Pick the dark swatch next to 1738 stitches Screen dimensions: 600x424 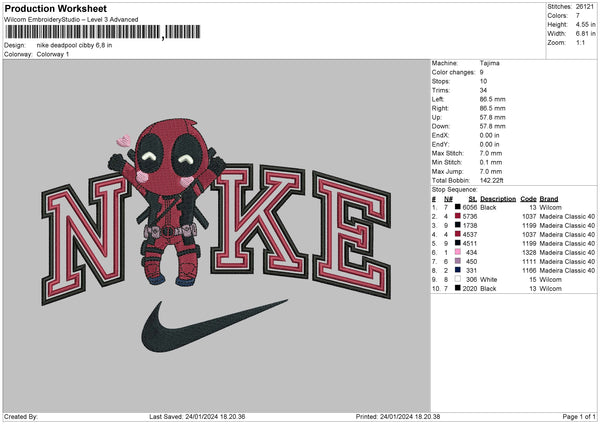(x=457, y=225)
